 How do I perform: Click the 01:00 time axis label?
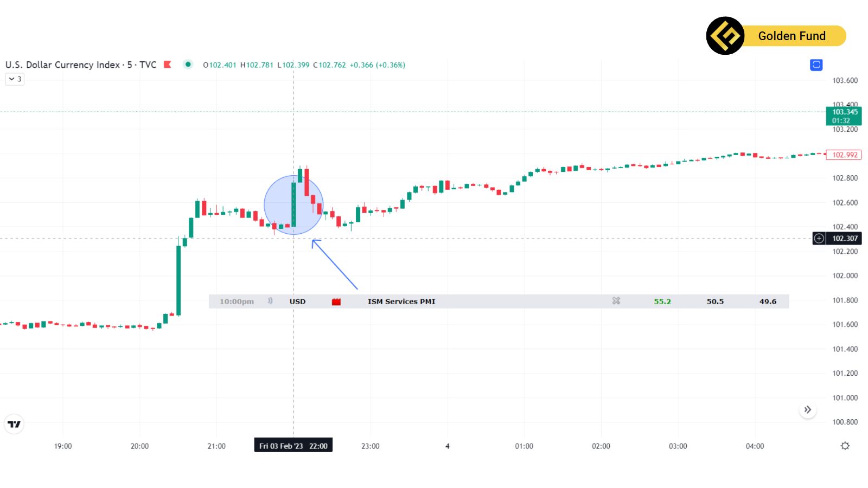click(524, 446)
